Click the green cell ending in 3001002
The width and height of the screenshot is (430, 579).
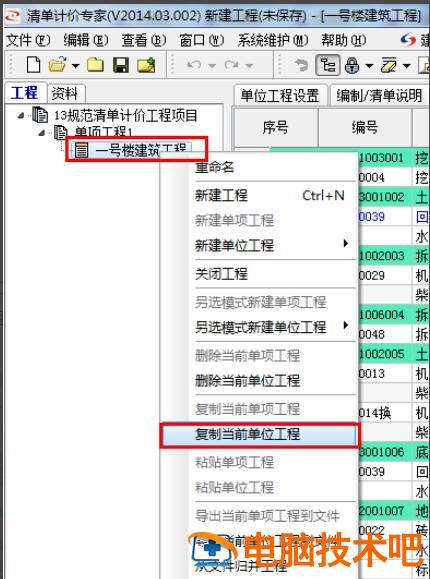coord(385,197)
